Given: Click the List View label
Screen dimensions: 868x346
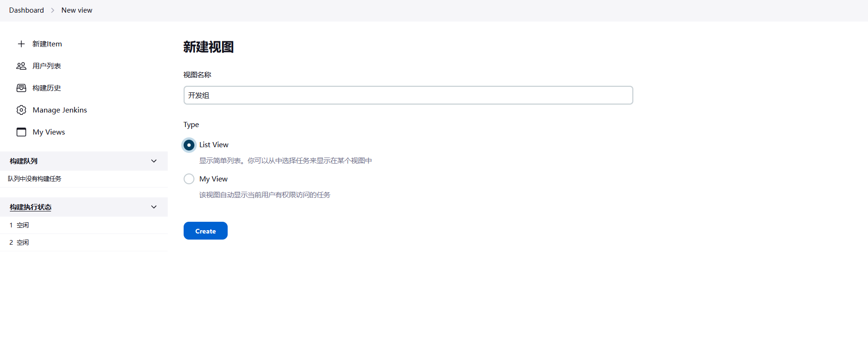Looking at the screenshot, I should coord(214,144).
